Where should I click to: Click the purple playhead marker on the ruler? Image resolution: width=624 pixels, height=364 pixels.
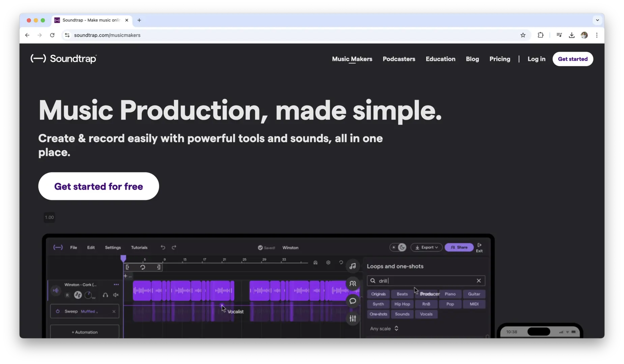click(x=123, y=259)
